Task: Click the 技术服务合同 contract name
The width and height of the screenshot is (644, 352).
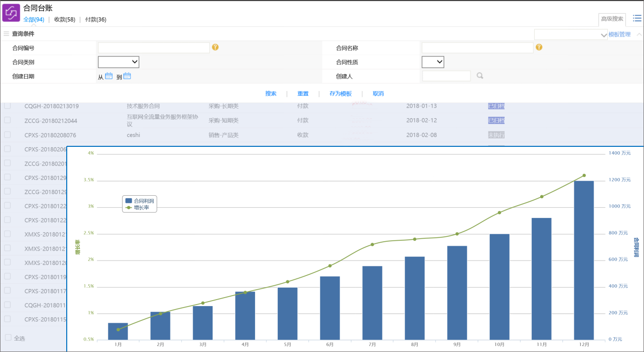Action: click(143, 106)
